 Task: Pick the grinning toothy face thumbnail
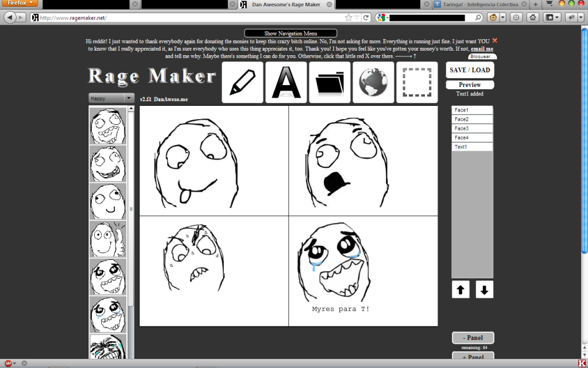tap(108, 163)
